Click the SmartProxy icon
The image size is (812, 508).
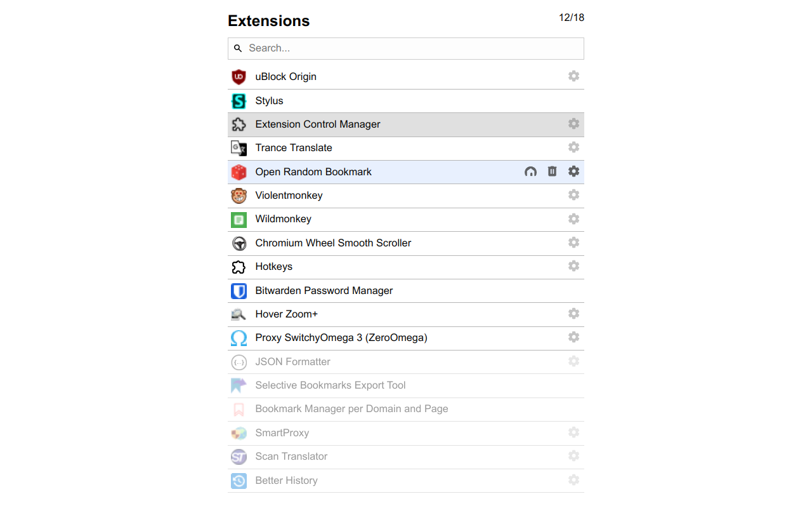(x=239, y=433)
